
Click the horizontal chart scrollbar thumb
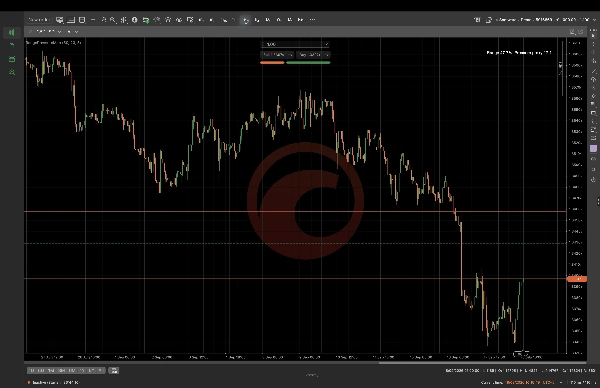click(x=482, y=362)
